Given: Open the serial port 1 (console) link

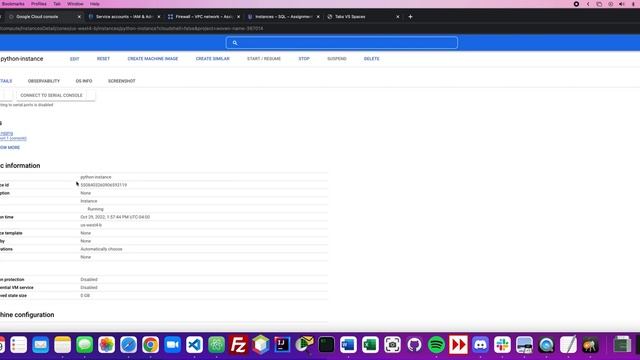Looking at the screenshot, I should tap(13, 138).
